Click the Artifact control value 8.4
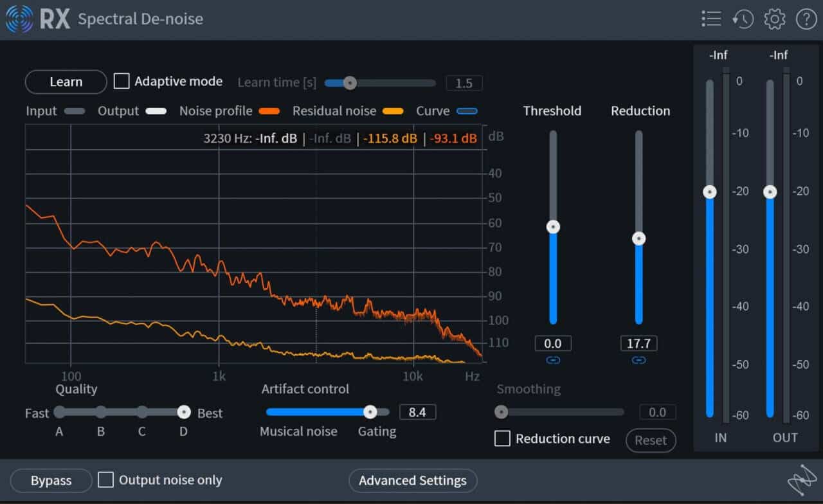The height and width of the screenshot is (504, 823). pos(417,412)
